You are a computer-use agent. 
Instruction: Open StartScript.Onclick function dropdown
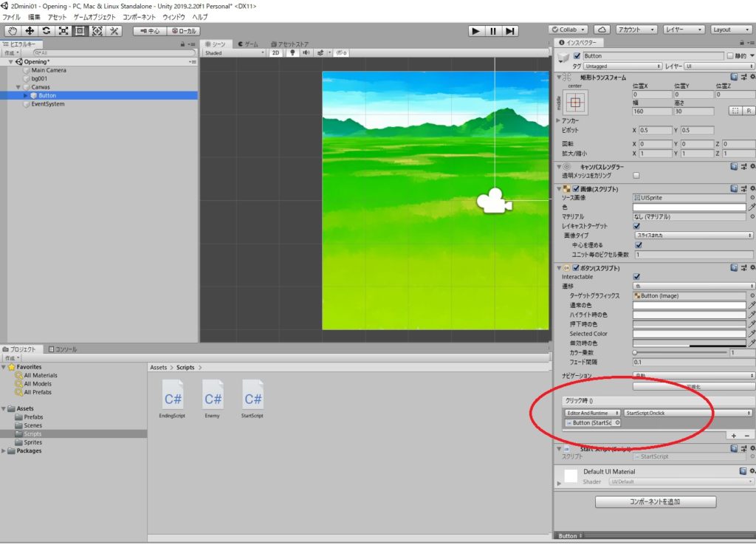point(688,414)
